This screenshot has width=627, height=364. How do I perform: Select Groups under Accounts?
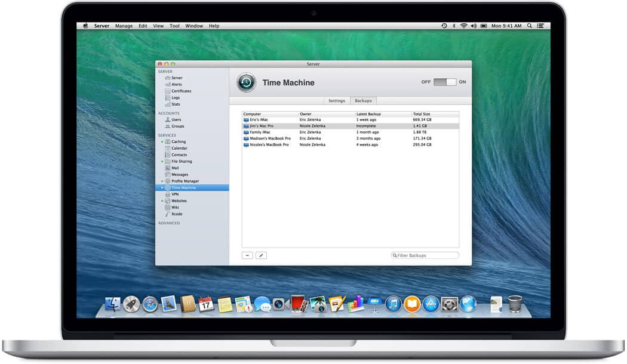pos(175,127)
